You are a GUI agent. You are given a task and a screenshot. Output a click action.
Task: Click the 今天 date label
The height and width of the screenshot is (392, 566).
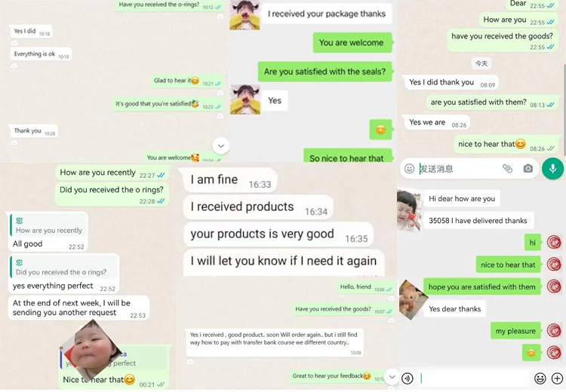pos(481,63)
